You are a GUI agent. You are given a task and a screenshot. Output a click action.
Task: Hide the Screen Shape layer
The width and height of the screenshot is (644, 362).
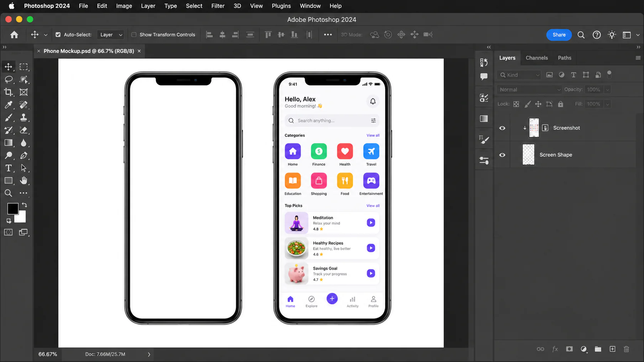pos(502,155)
